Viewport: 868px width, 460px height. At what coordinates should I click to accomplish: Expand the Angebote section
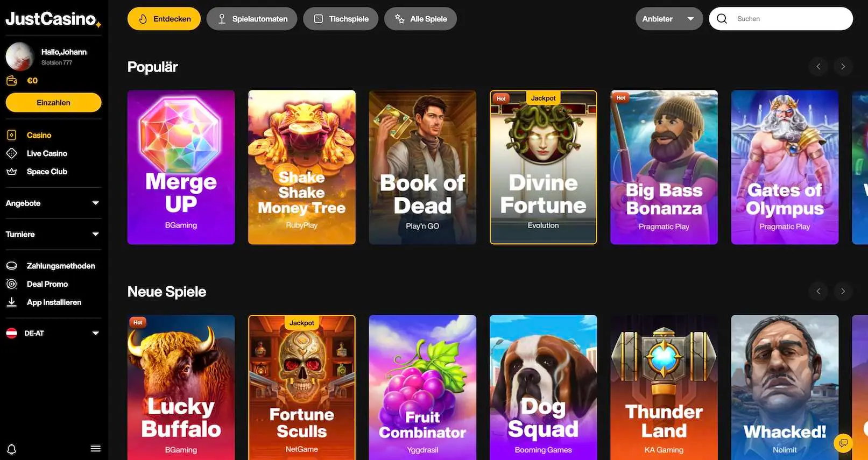click(x=53, y=203)
